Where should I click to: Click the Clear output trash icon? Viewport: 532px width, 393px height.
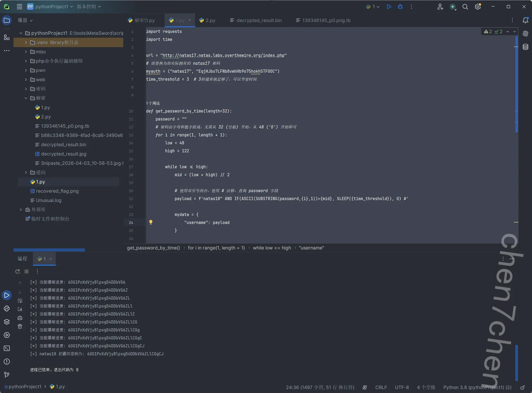pyautogui.click(x=20, y=327)
